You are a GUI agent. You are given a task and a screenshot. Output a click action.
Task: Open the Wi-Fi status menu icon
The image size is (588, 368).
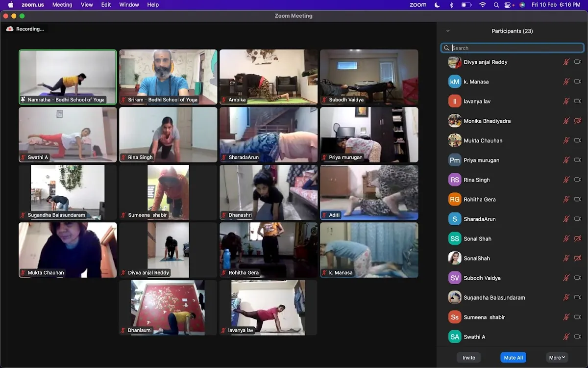click(483, 5)
